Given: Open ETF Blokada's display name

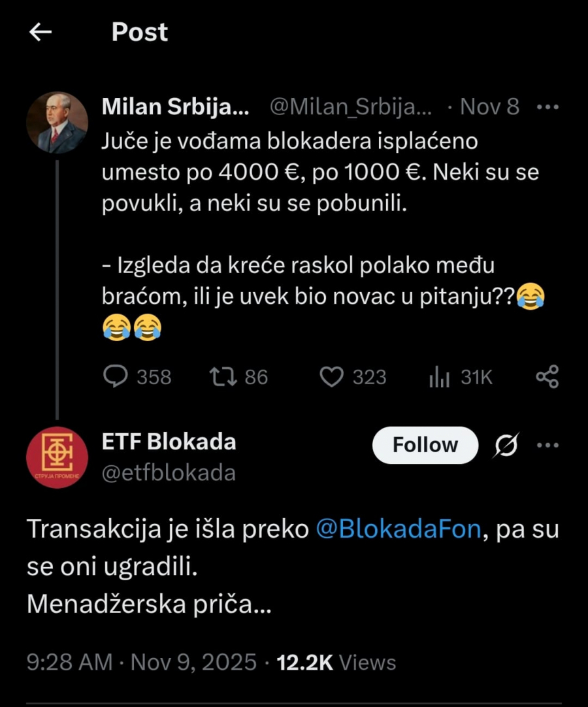Looking at the screenshot, I should point(169,441).
